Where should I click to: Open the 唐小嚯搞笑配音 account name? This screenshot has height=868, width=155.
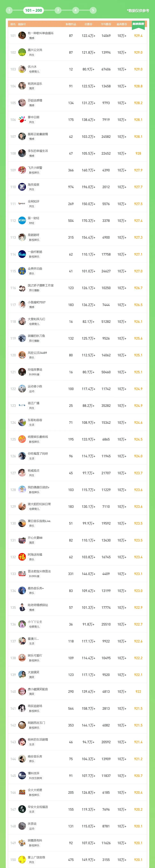pos(38,689)
